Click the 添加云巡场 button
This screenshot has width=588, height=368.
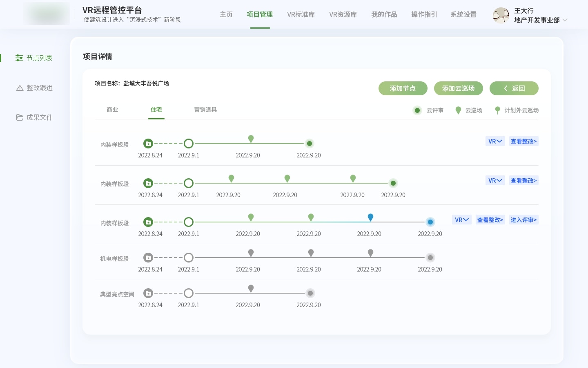pyautogui.click(x=458, y=88)
